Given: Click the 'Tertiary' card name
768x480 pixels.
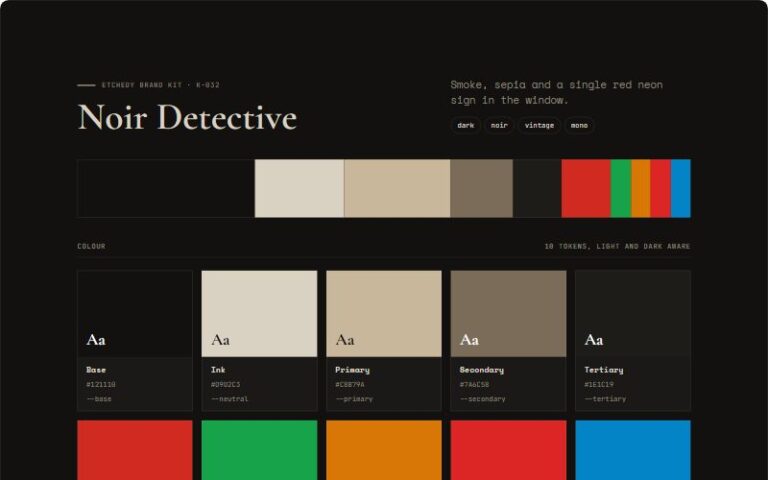Looking at the screenshot, I should [603, 370].
